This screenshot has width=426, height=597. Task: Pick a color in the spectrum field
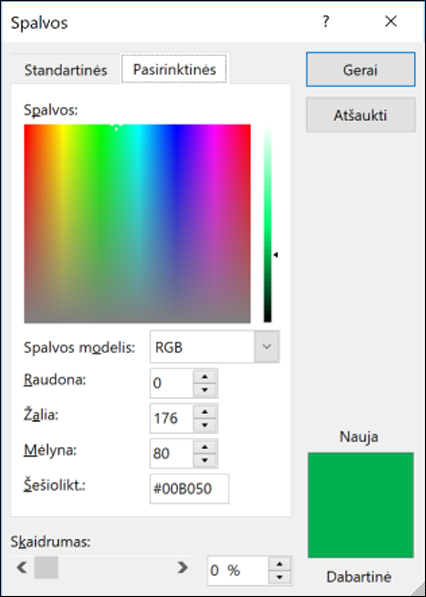[137, 223]
